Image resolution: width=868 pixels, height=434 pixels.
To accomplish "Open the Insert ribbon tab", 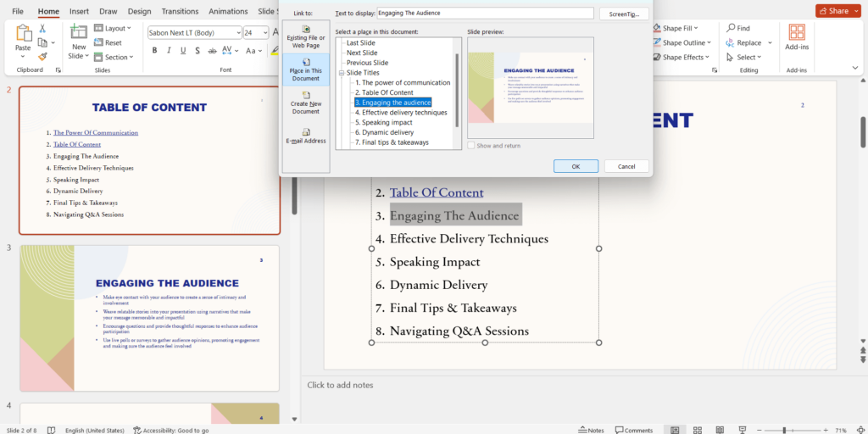I will coord(79,11).
